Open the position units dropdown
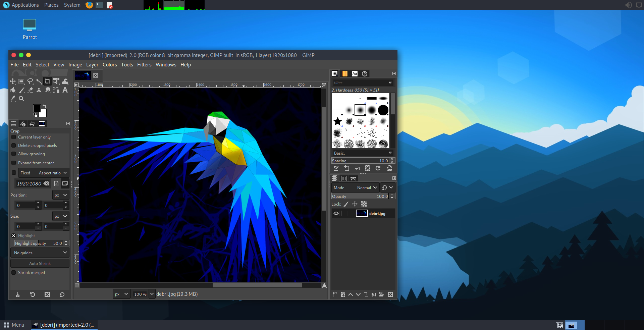 (60, 195)
